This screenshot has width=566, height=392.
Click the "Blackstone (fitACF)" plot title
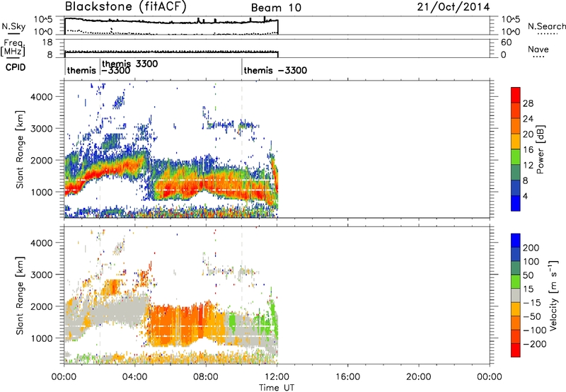coord(126,6)
